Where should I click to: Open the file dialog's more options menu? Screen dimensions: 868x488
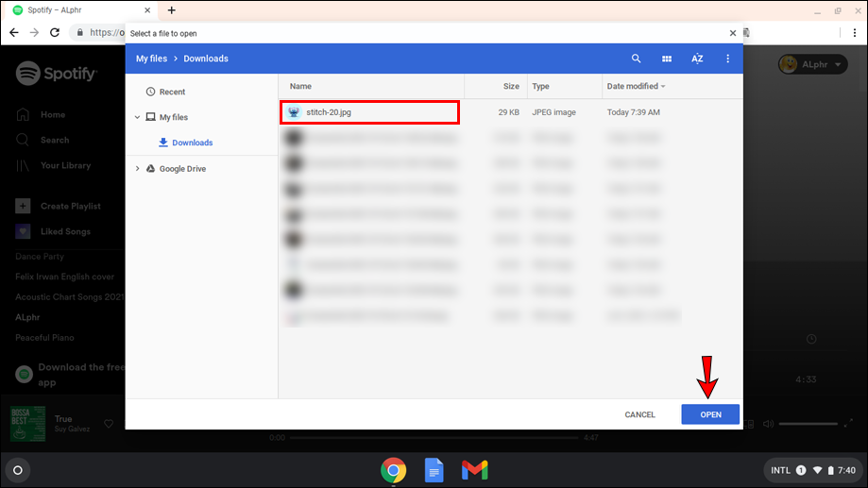point(727,59)
